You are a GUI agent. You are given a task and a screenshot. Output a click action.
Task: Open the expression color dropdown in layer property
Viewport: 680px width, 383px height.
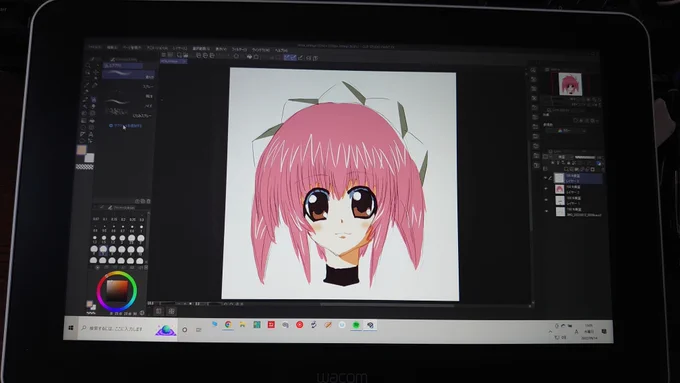(x=567, y=131)
